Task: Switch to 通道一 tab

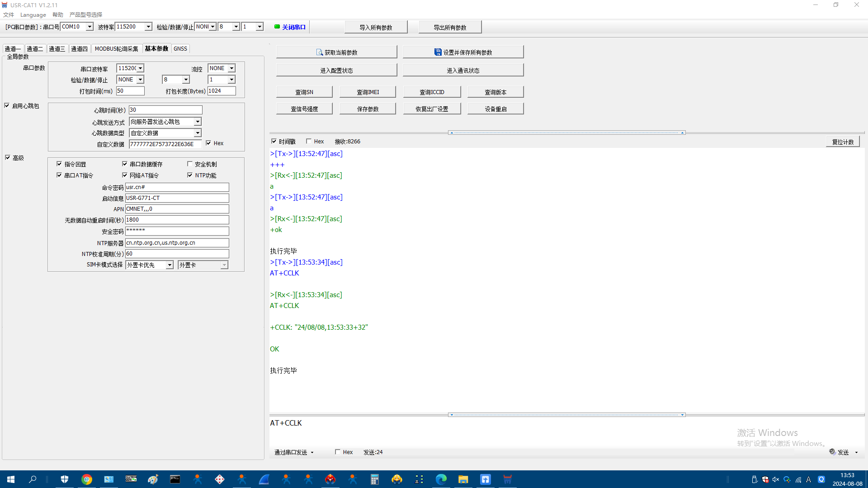Action: [13, 49]
